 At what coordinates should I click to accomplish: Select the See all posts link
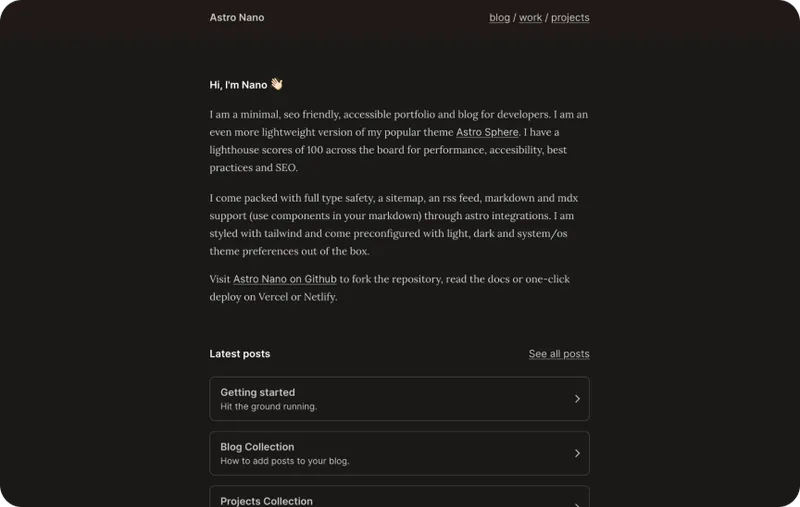(x=559, y=354)
